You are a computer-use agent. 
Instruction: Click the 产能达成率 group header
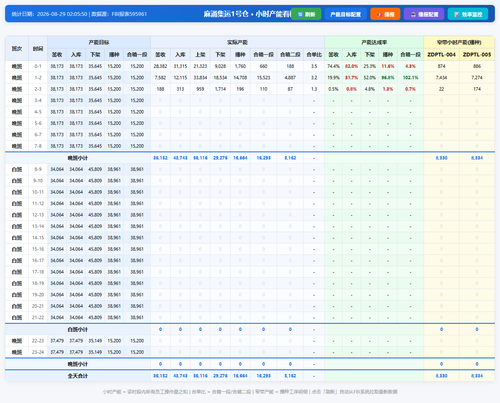point(374,42)
